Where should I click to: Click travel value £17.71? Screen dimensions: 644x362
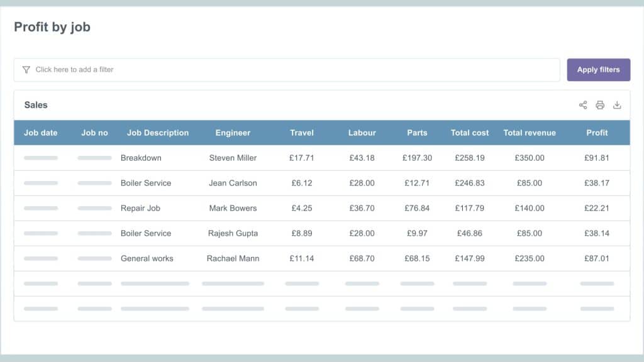301,158
